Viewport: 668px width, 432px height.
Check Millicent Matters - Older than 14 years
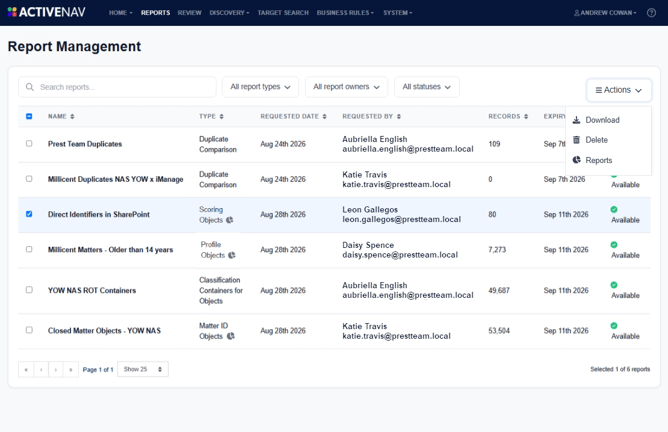(x=29, y=249)
